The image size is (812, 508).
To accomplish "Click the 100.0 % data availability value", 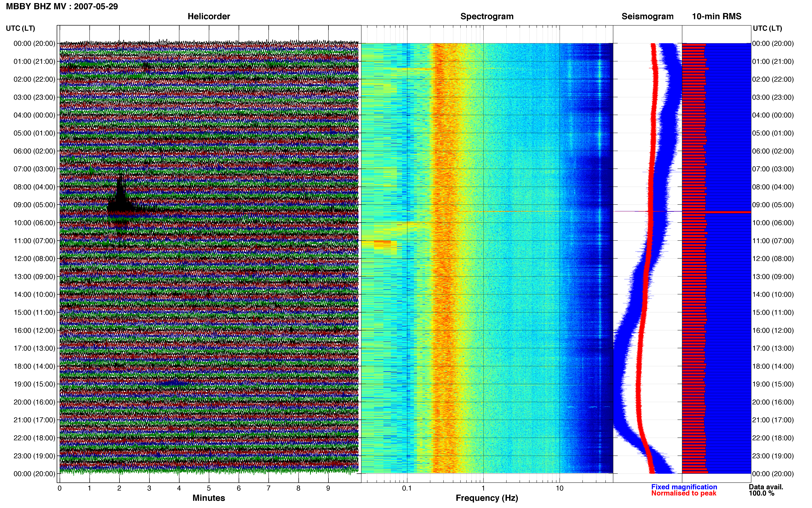I will [762, 493].
